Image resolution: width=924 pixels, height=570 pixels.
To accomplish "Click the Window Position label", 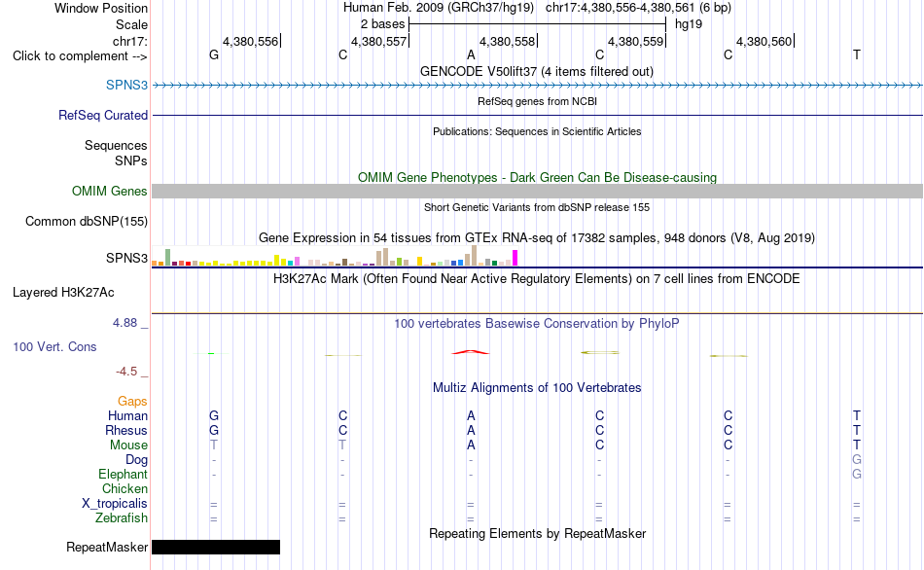I will click(101, 8).
